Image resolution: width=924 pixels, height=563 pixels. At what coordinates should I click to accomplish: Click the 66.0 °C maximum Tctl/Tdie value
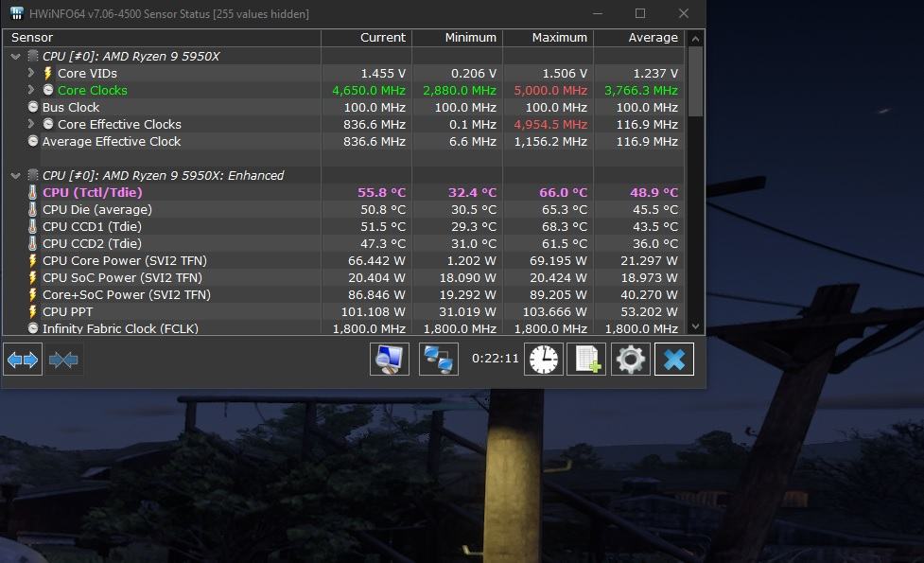pyautogui.click(x=564, y=192)
